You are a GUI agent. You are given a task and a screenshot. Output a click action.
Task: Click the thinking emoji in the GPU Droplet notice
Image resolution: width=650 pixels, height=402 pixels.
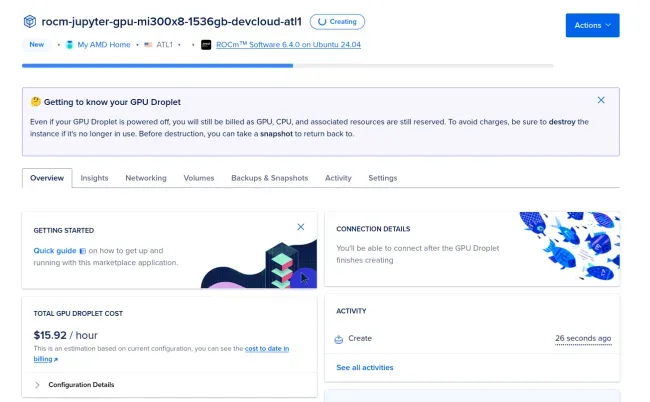tap(36, 102)
